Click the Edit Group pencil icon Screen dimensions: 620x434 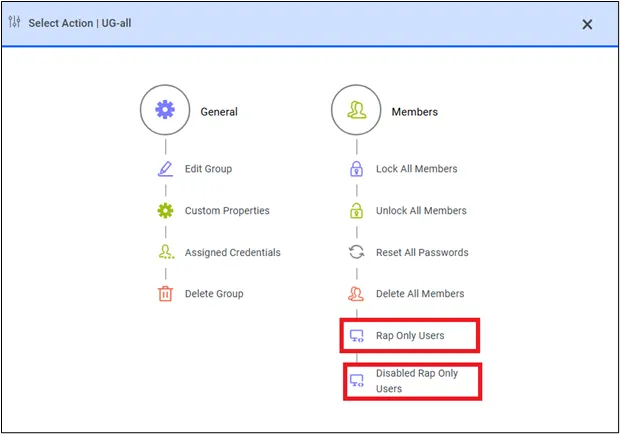165,169
